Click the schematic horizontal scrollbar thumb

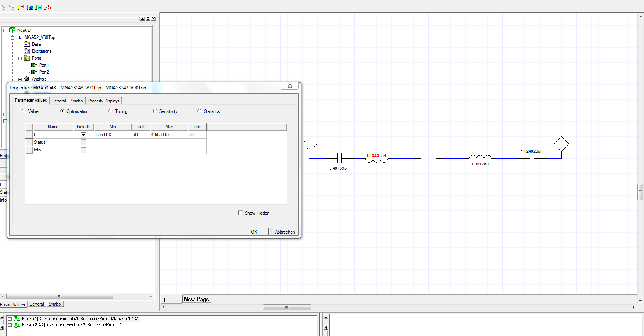(287, 307)
